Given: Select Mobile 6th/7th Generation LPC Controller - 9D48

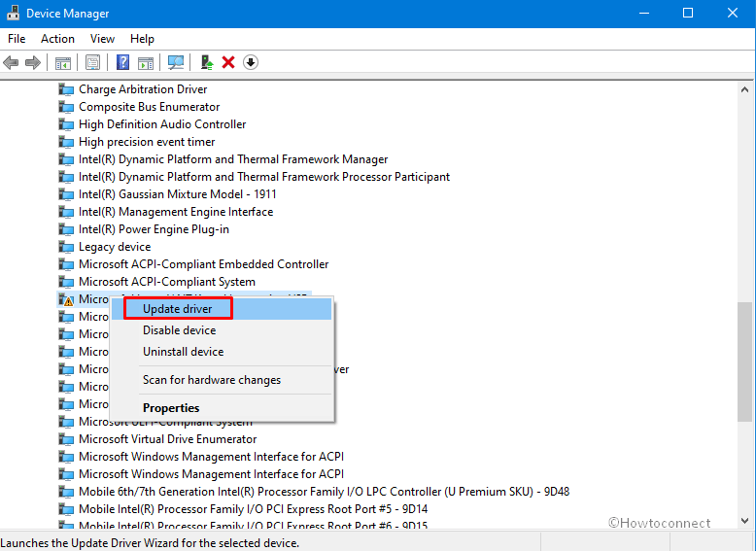Looking at the screenshot, I should pos(324,492).
